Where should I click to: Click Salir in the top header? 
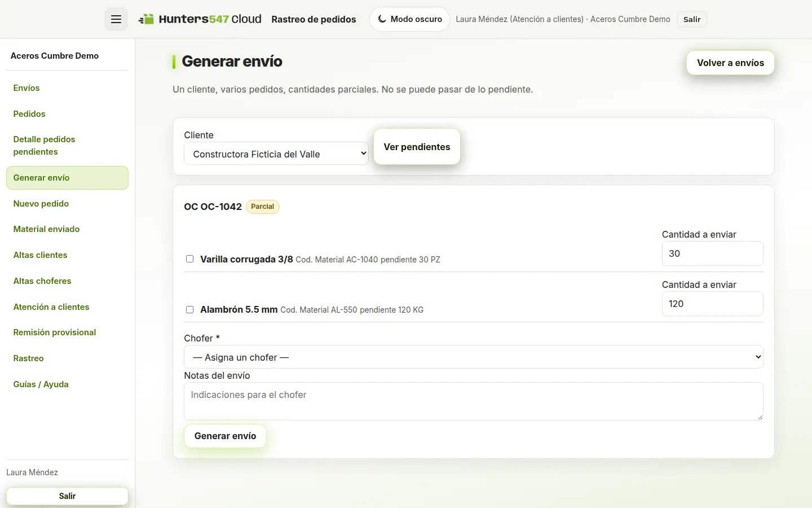pos(692,19)
